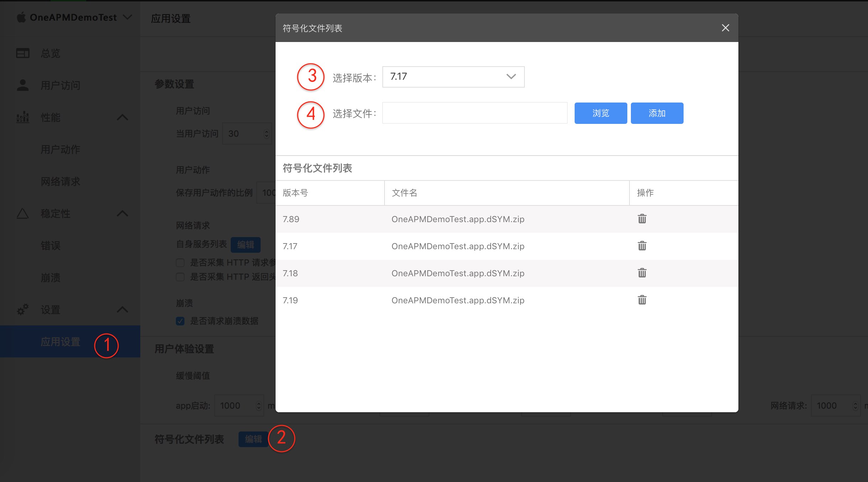
Task: Click the Apple platform icon beside OneAPMDemoTest
Action: coord(21,17)
